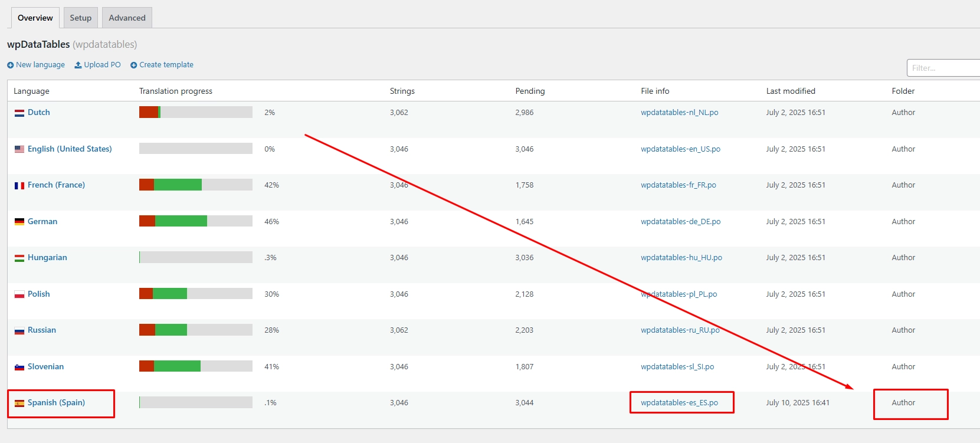
Task: Click the Upload PO link
Action: (102, 65)
